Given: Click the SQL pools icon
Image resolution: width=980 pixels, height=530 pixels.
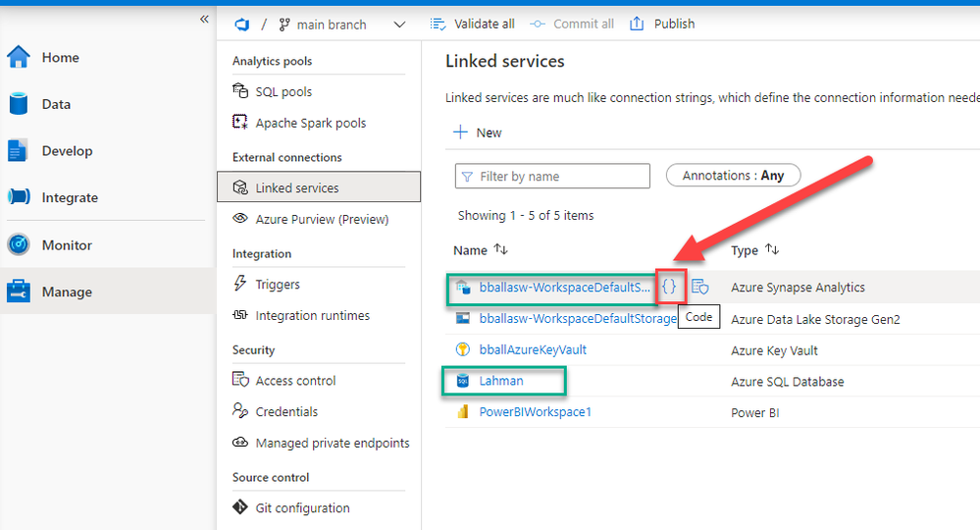Looking at the screenshot, I should [240, 90].
